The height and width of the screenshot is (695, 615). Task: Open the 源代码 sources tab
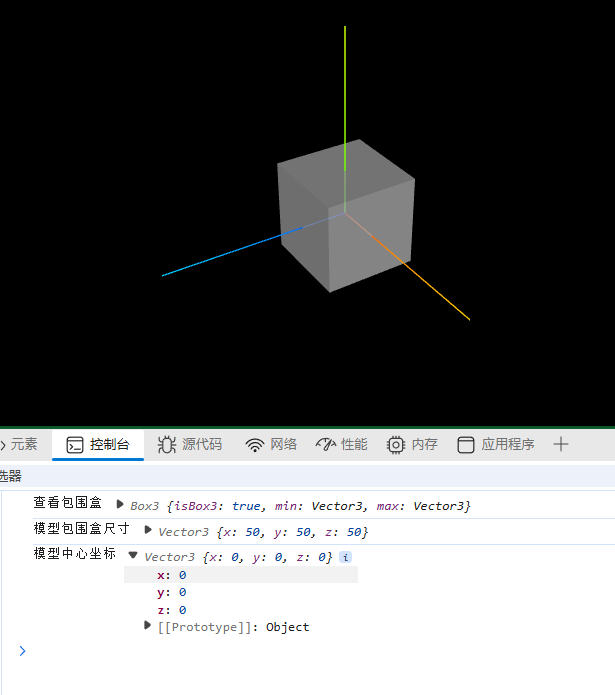pos(190,445)
